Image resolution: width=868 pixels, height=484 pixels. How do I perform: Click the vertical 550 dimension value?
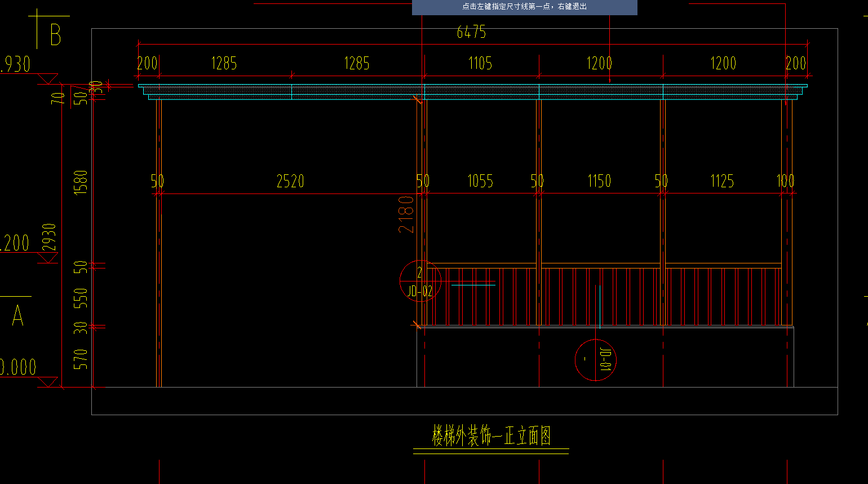pyautogui.click(x=81, y=298)
